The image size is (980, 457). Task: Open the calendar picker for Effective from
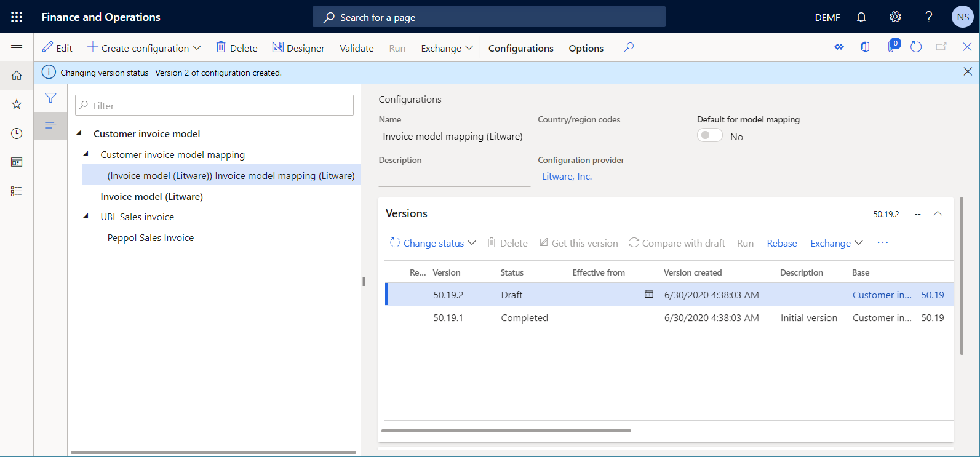(x=648, y=295)
